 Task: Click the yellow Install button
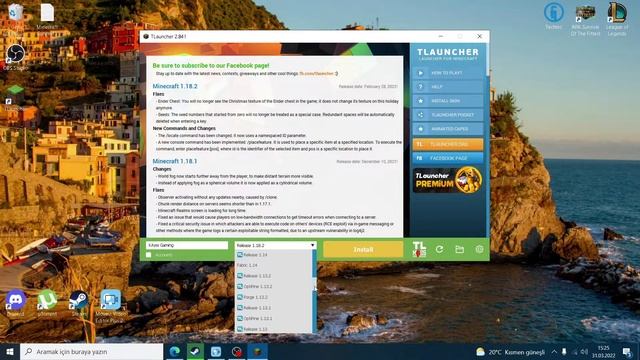[363, 249]
